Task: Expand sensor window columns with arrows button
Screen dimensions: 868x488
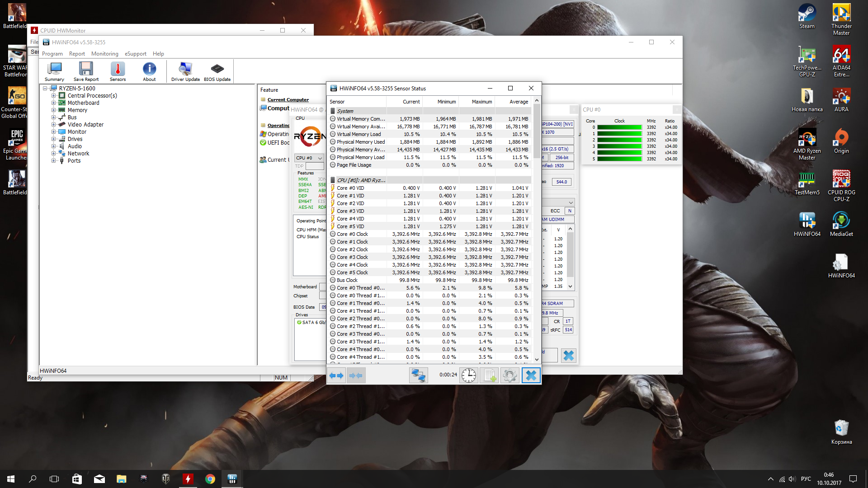Action: click(336, 375)
